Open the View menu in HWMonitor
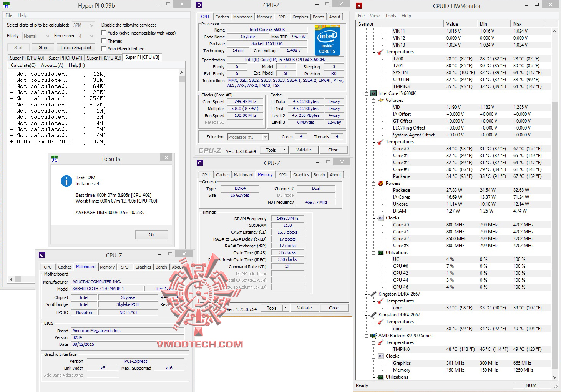 [375, 16]
